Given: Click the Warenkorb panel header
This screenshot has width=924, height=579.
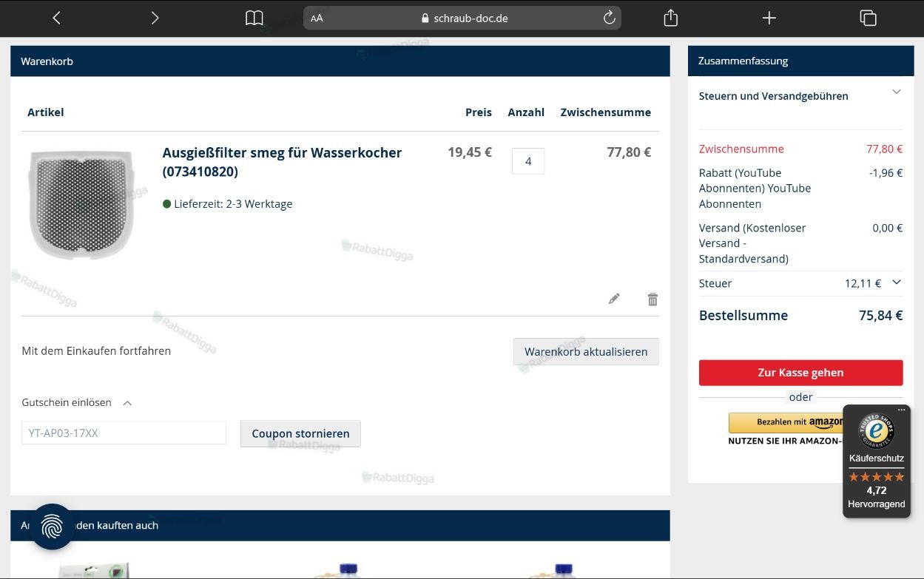Looking at the screenshot, I should click(340, 61).
